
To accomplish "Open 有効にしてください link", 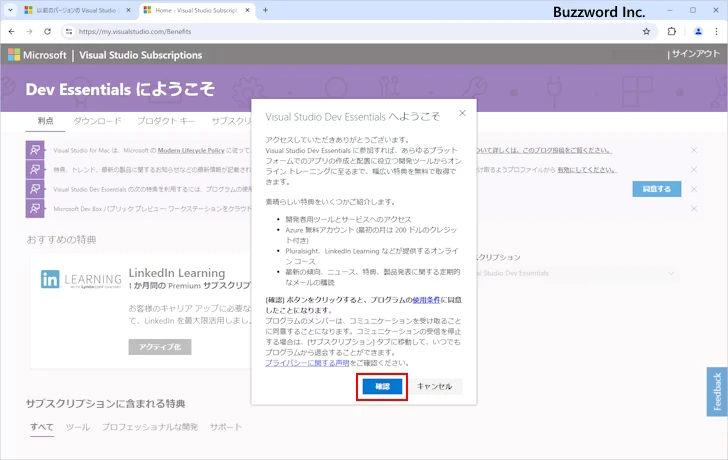I will [587, 170].
